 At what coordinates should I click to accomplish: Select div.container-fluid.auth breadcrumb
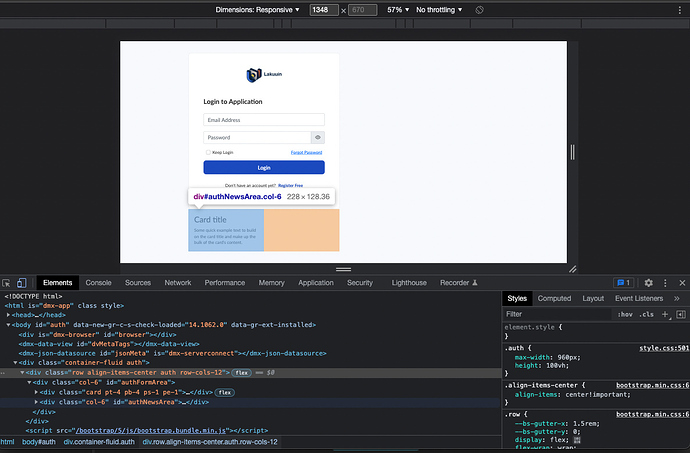click(99, 442)
